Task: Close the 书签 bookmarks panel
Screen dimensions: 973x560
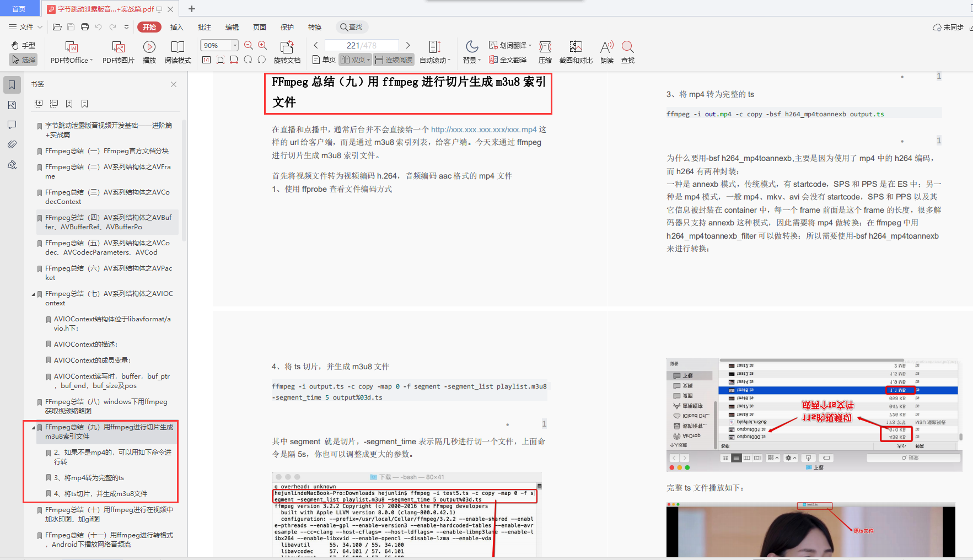Action: [174, 84]
